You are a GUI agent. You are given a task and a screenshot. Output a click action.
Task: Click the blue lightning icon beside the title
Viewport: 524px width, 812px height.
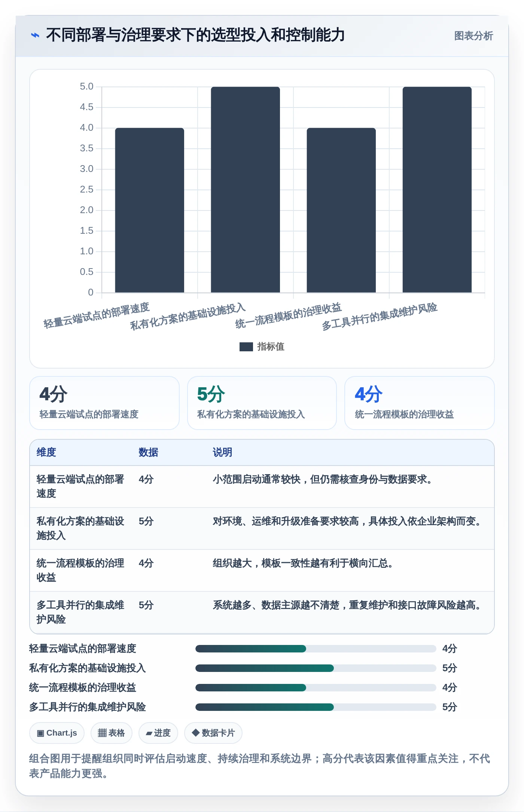(x=35, y=35)
